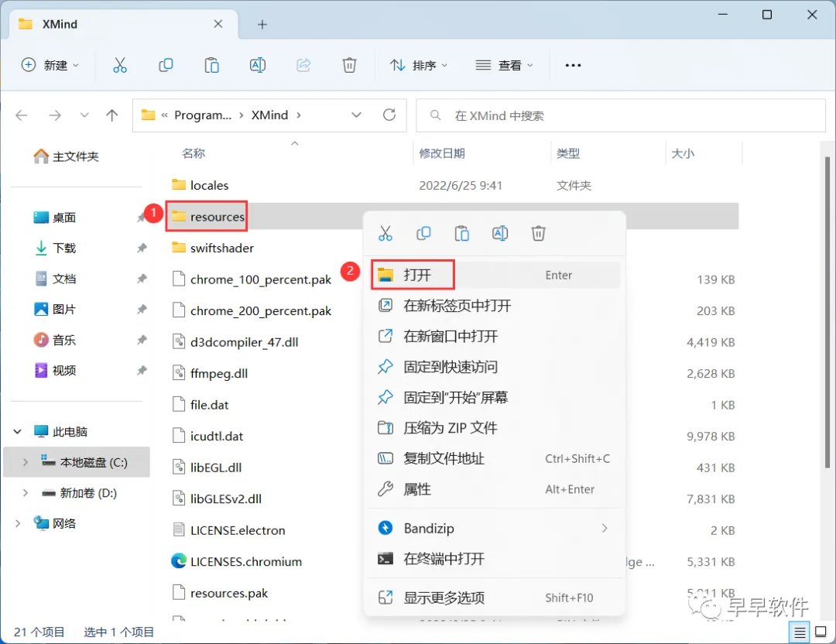The image size is (836, 644).
Task: Collapse the 此电脑 tree node
Action: coord(18,432)
